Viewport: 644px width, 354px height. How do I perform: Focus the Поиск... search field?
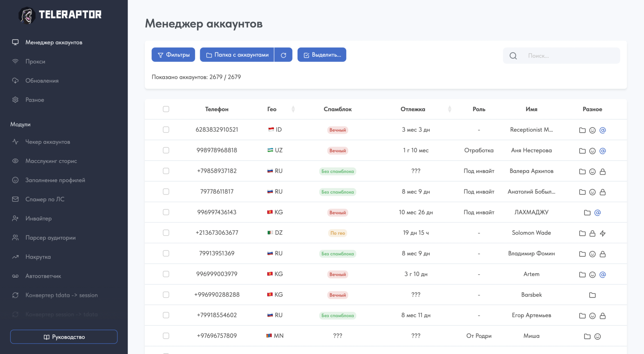562,56
